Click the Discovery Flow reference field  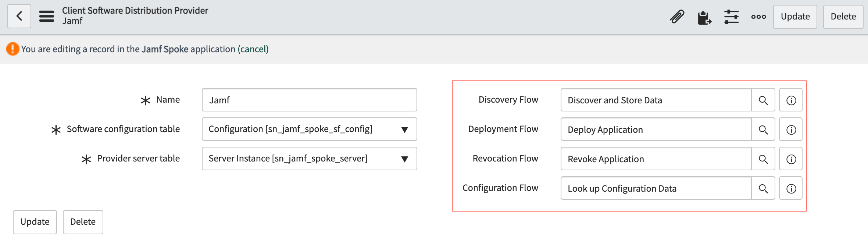(x=656, y=100)
